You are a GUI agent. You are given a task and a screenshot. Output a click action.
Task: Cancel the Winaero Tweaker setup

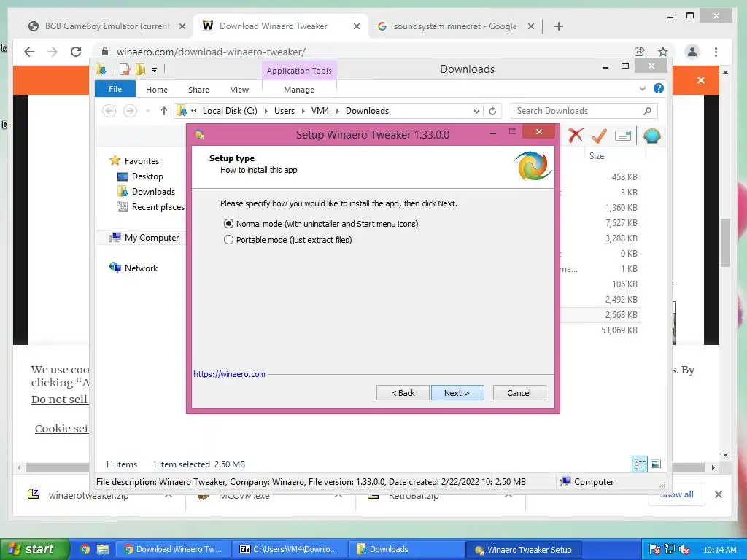[x=519, y=393]
